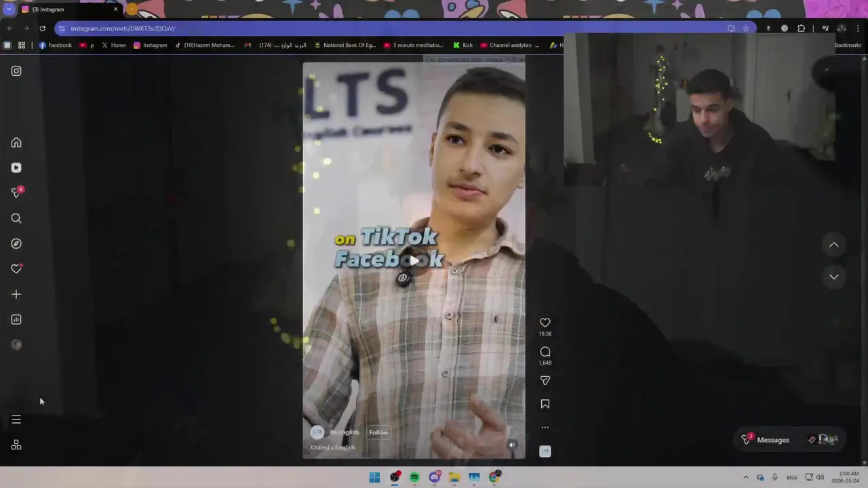Open the Dashboard chart icon
This screenshot has height=488, width=868.
click(x=16, y=319)
